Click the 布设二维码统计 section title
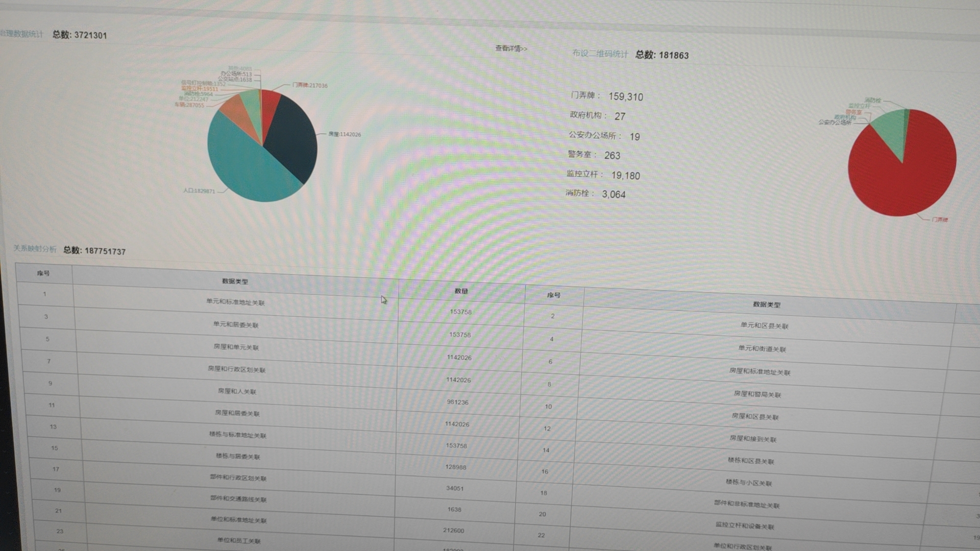The image size is (980, 551). 600,54
